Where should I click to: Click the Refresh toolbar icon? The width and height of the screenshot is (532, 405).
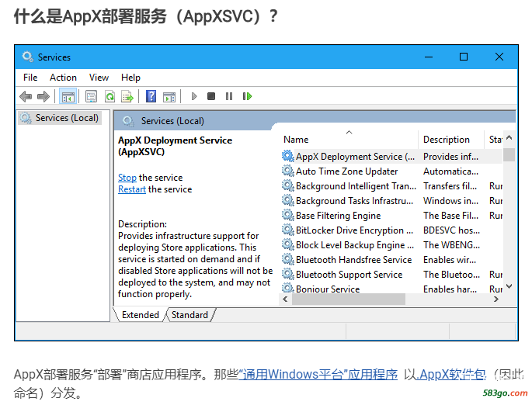110,96
